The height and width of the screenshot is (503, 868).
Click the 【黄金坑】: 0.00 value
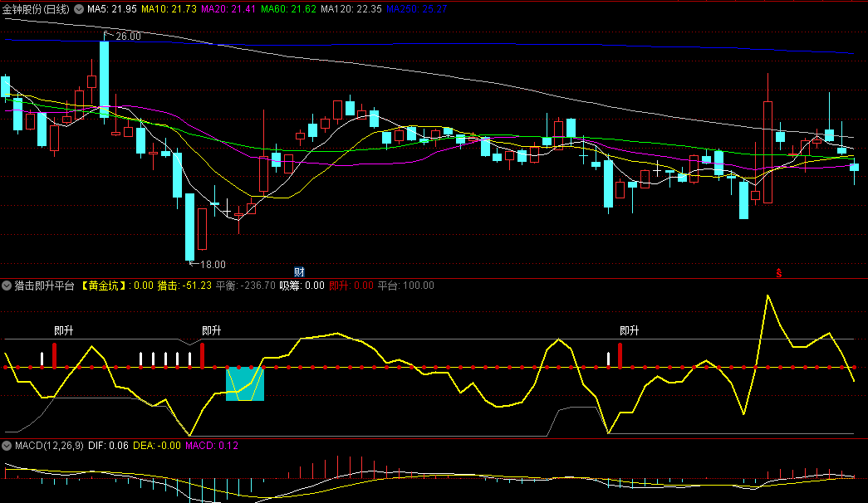coord(115,286)
